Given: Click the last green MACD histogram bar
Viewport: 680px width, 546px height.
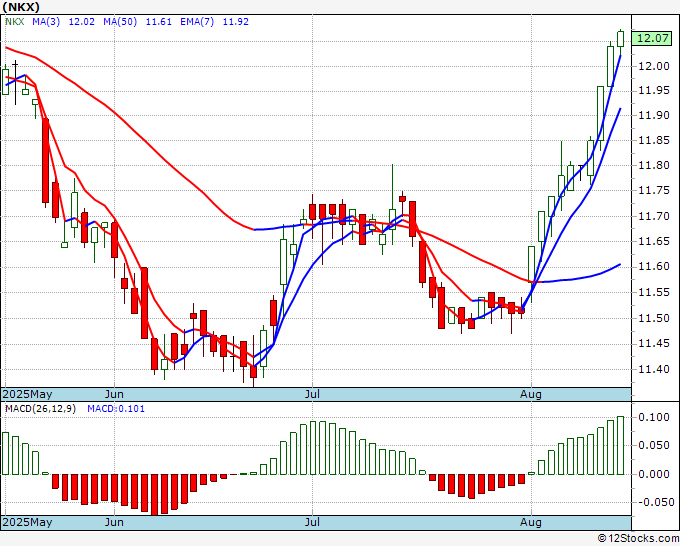Looking at the screenshot, I should pos(621,445).
